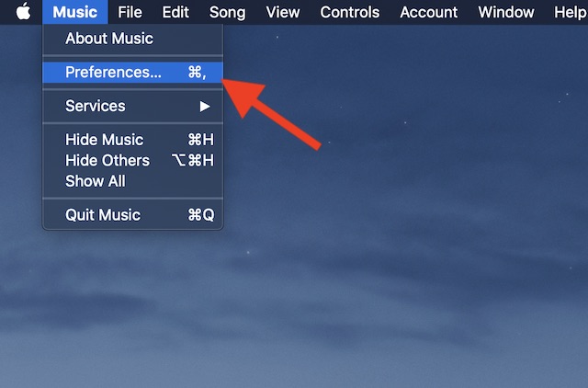Open the Edit menu
The height and width of the screenshot is (388, 588).
point(175,12)
